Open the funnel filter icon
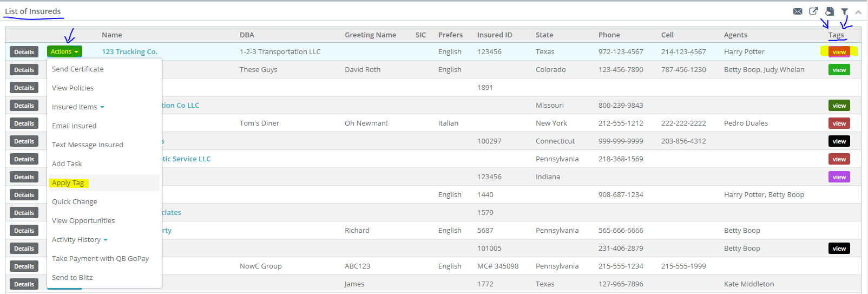The width and height of the screenshot is (868, 294). click(845, 11)
